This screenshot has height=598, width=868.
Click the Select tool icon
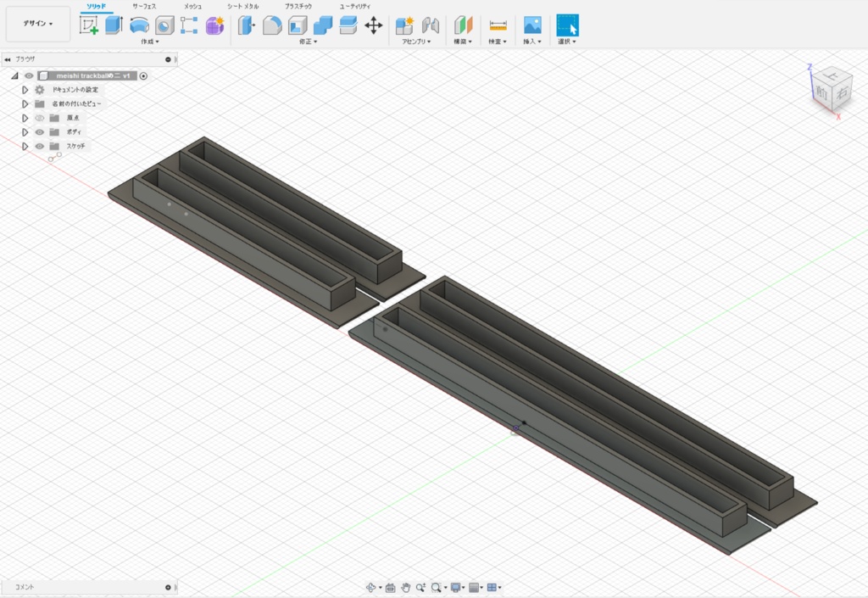point(567,25)
